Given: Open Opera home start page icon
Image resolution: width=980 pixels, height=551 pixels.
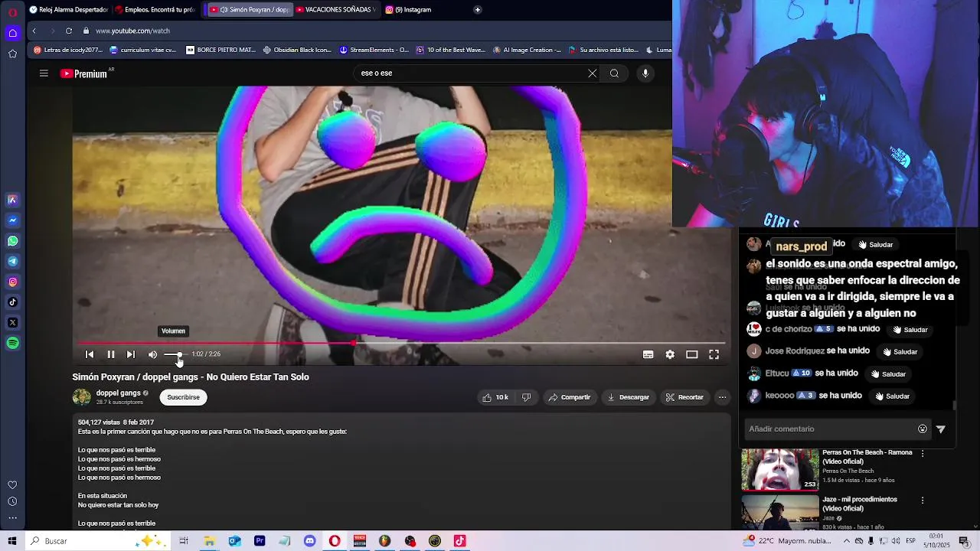Looking at the screenshot, I should pos(12,33).
